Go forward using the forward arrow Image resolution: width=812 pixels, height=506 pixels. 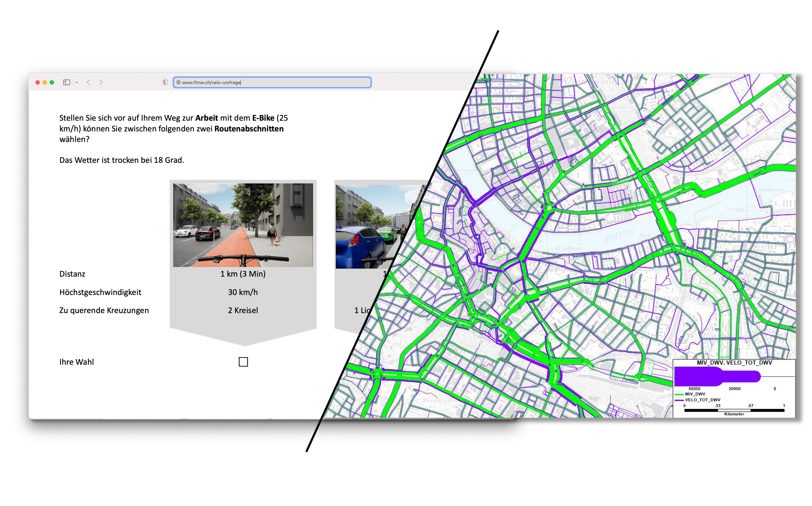(101, 82)
